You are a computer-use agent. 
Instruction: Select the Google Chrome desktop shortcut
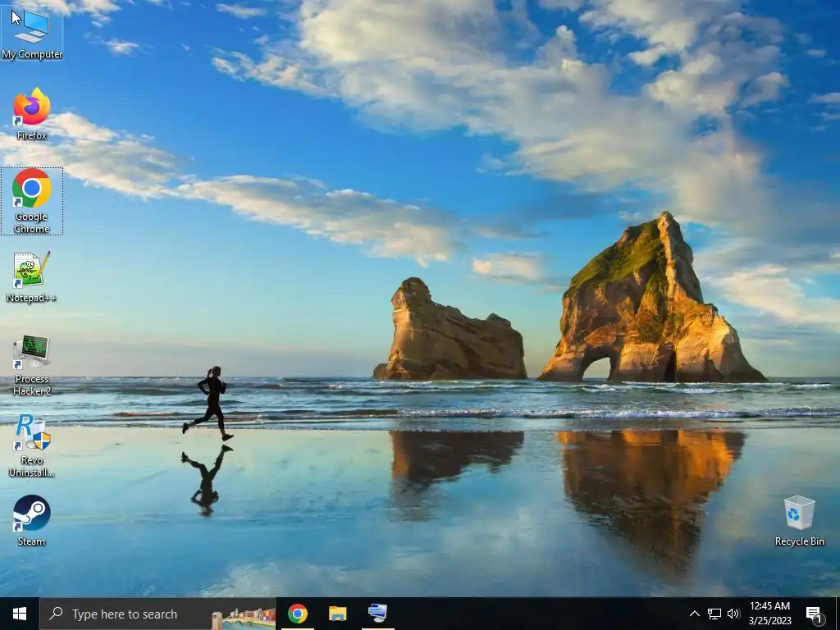(32, 201)
